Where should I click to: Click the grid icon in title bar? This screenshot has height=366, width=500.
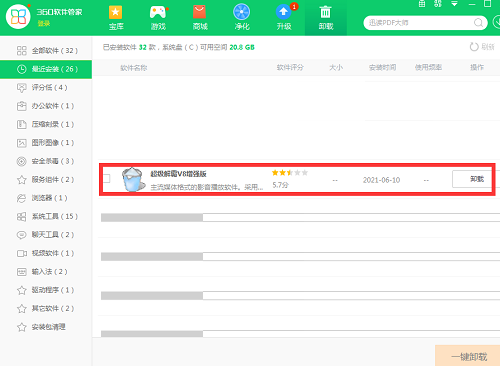pos(422,4)
